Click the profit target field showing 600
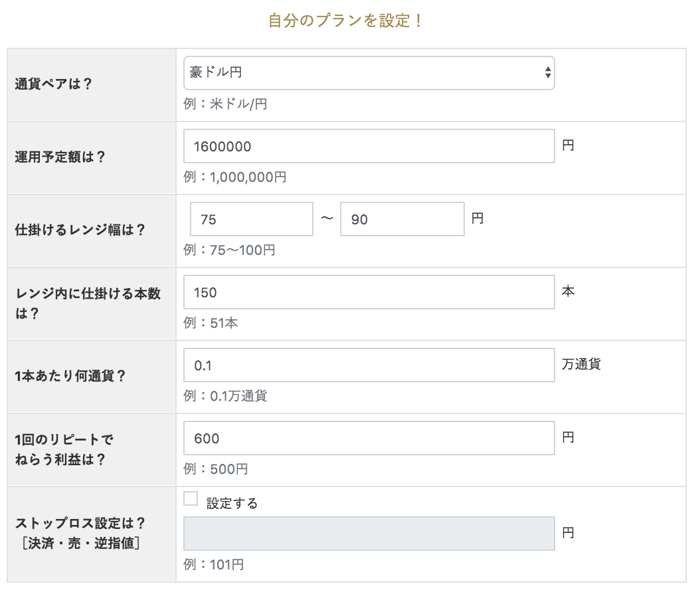The width and height of the screenshot is (700, 592). (x=369, y=438)
